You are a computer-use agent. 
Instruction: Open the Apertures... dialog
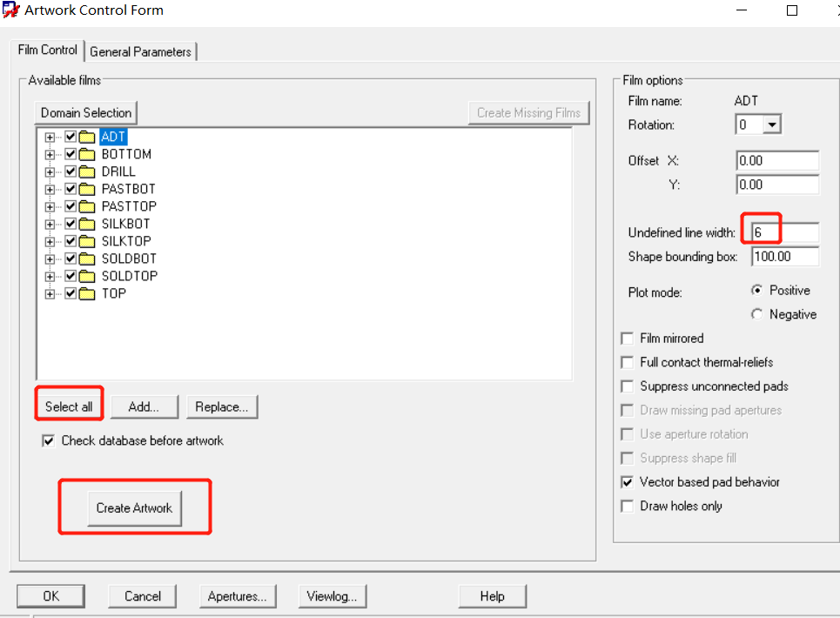click(238, 596)
